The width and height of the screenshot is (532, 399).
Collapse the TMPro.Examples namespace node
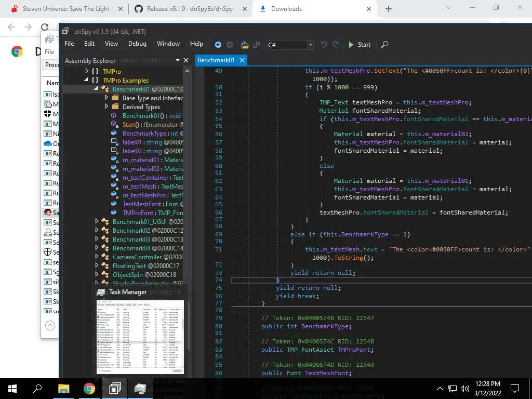click(86, 80)
